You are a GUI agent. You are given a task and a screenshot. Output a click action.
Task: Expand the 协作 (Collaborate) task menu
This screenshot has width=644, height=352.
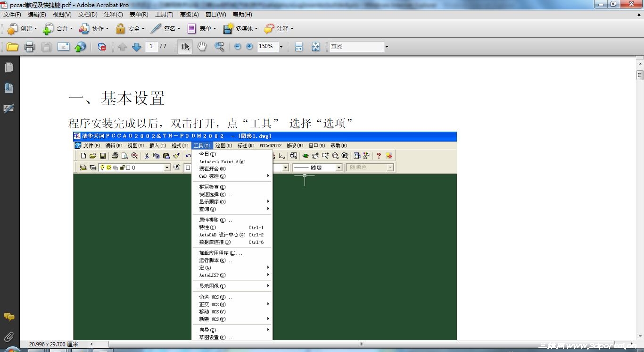click(x=93, y=29)
